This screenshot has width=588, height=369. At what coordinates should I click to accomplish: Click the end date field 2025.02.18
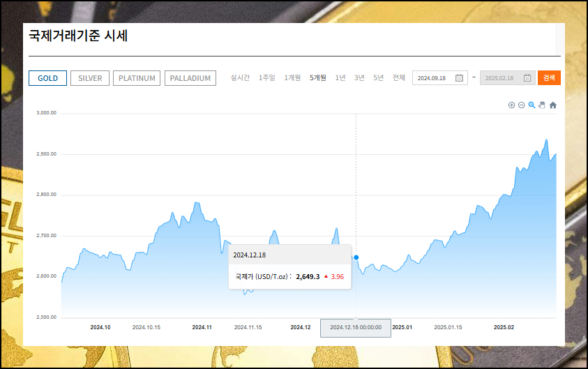[508, 78]
